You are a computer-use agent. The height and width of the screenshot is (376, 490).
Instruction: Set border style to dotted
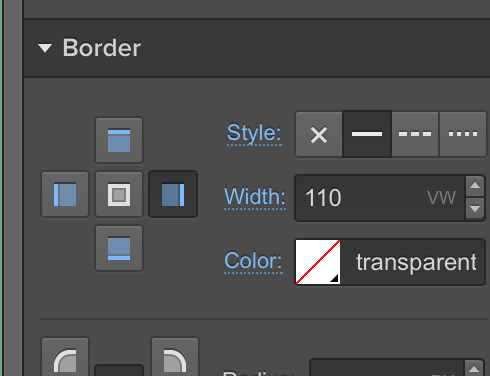coord(463,134)
